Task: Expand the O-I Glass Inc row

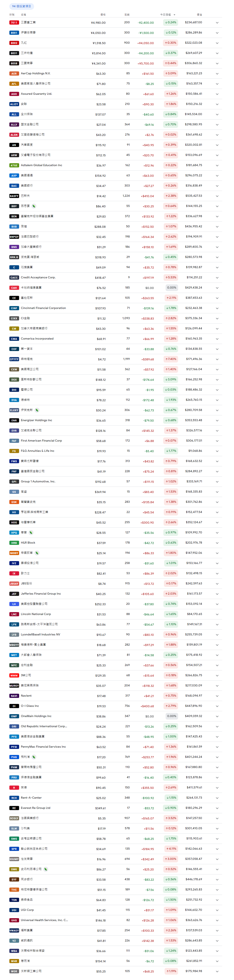Action: (217, 706)
